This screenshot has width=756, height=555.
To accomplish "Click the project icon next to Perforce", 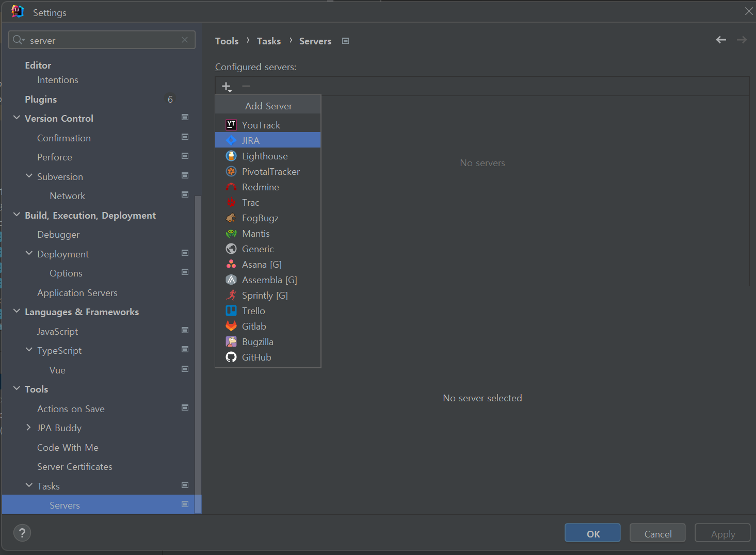I will coord(185,156).
